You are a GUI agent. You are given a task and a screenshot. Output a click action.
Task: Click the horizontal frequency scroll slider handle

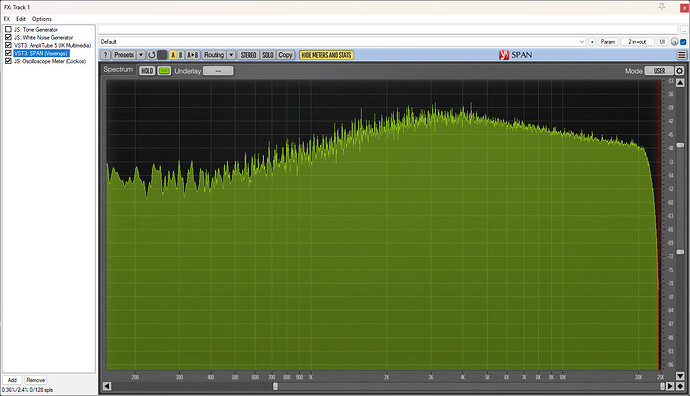(275, 386)
